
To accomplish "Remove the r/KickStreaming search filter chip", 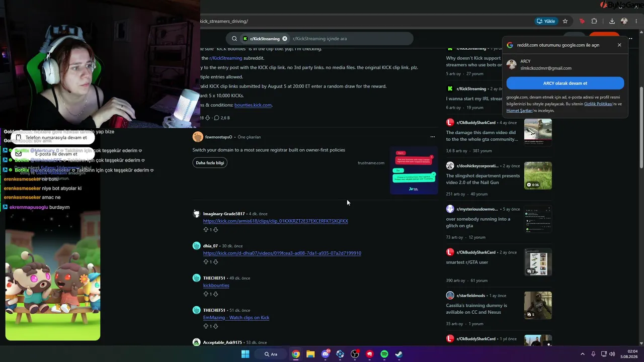I will click(x=285, y=39).
